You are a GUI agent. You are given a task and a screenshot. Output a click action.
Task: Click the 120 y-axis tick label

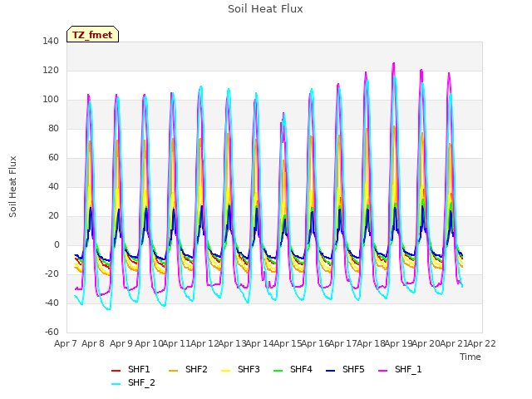pos(51,70)
